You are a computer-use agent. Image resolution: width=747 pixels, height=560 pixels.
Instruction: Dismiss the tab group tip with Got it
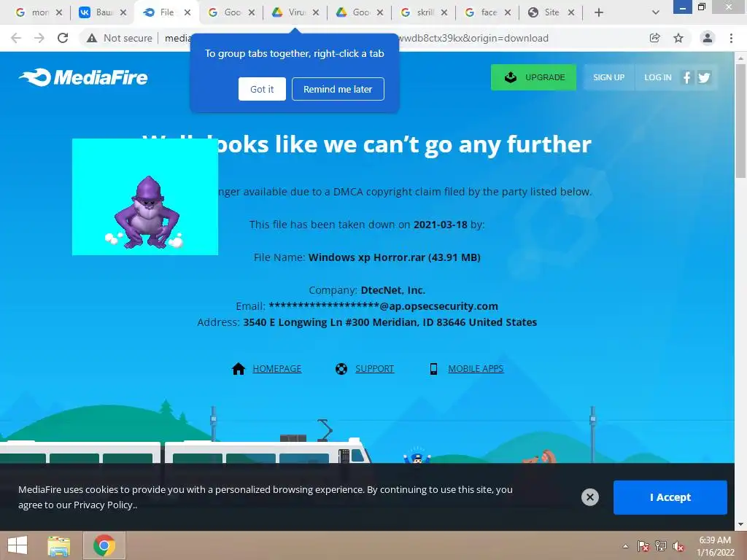(262, 89)
